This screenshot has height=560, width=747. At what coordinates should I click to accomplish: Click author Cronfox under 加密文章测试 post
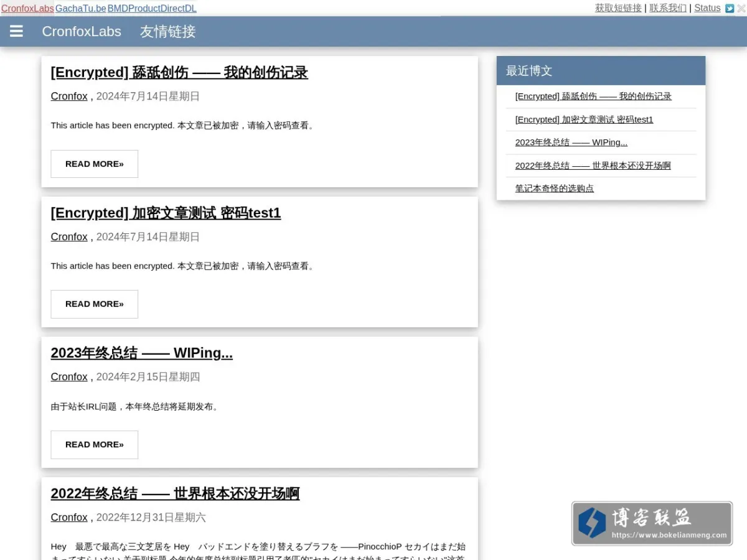point(69,237)
